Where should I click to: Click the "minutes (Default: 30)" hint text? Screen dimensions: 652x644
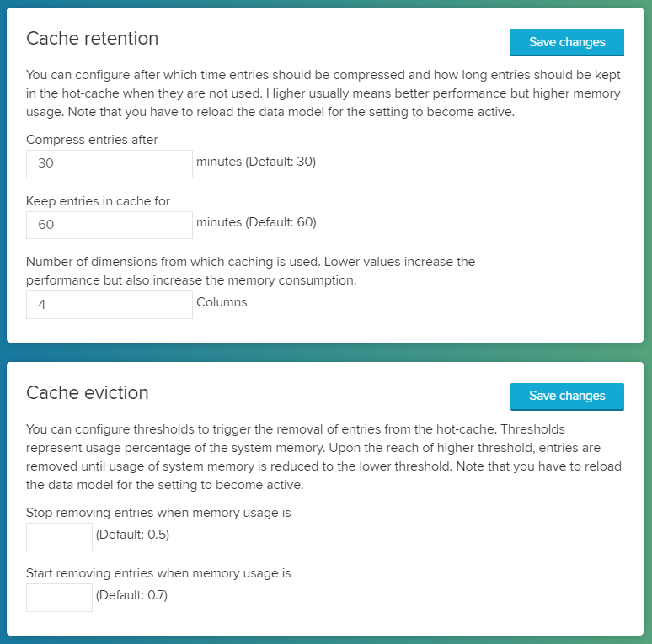[x=256, y=162]
